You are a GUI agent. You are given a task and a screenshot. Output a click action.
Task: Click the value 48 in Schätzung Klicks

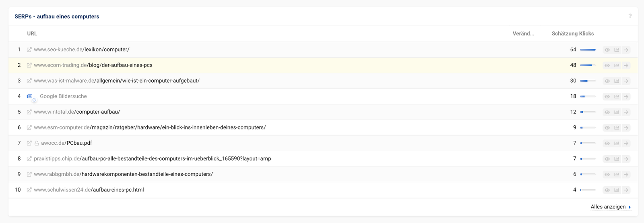pos(573,65)
